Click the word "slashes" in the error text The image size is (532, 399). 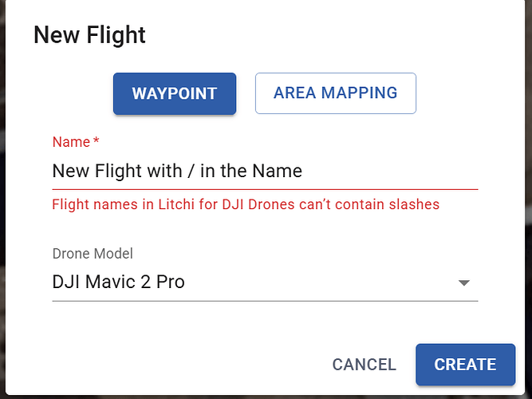coord(413,204)
